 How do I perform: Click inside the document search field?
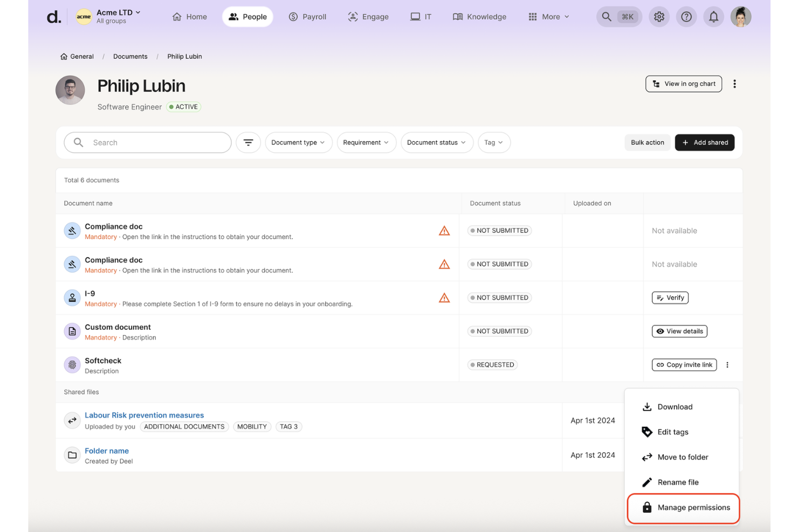pyautogui.click(x=151, y=142)
